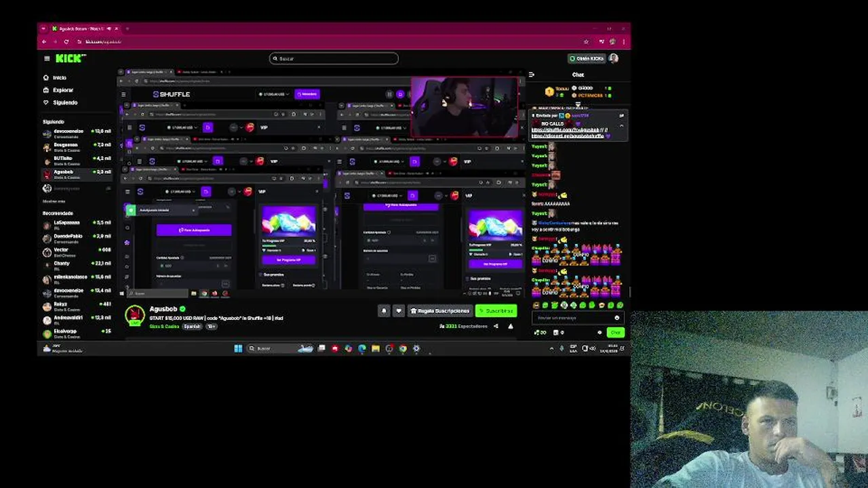The image size is (868, 488).
Task: Click the stream video player
Action: click(x=322, y=184)
